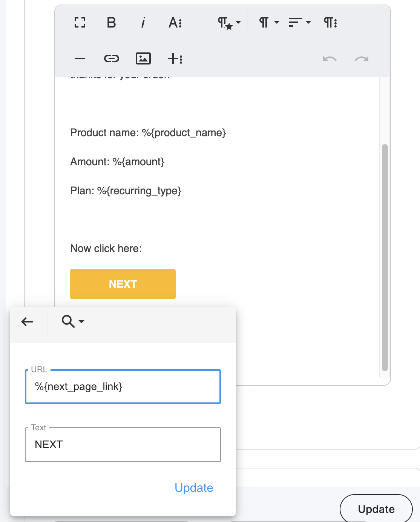
Task: Open more insert options
Action: coord(175,58)
